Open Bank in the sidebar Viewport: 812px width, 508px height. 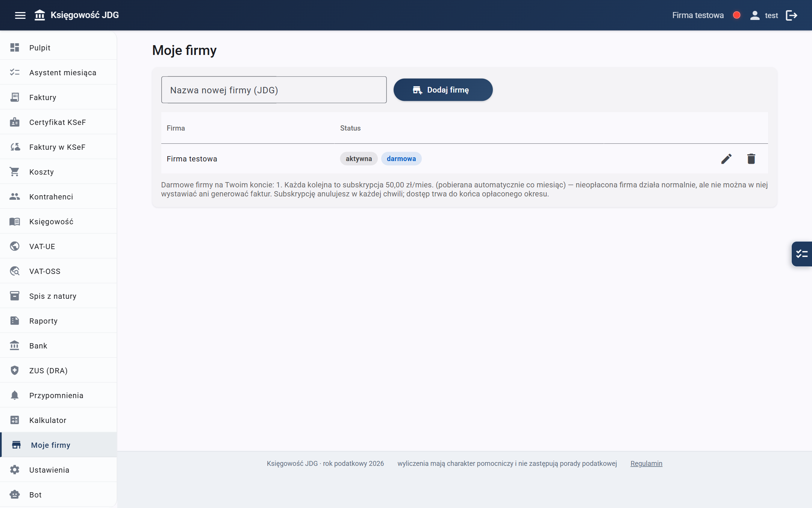(59, 345)
